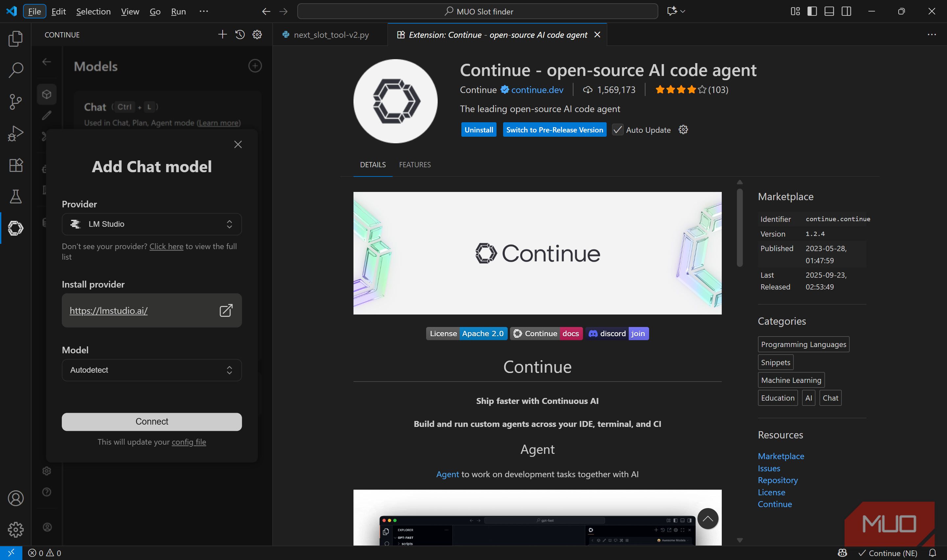The image size is (947, 560).
Task: Click Switch to Pre-Release Version
Action: pyautogui.click(x=554, y=130)
